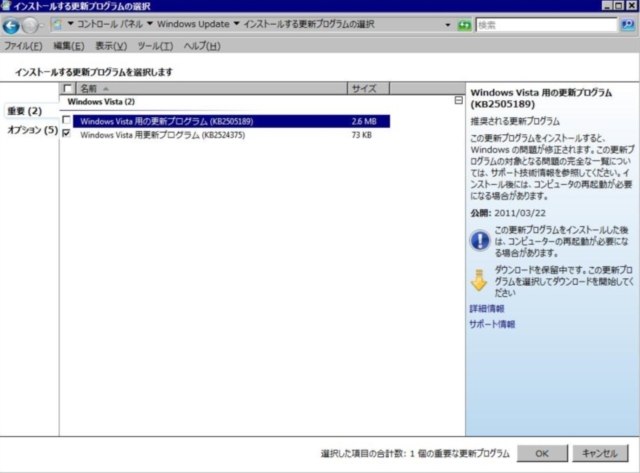The height and width of the screenshot is (473, 640).
Task: Click the yellow download arrow icon
Action: [479, 280]
